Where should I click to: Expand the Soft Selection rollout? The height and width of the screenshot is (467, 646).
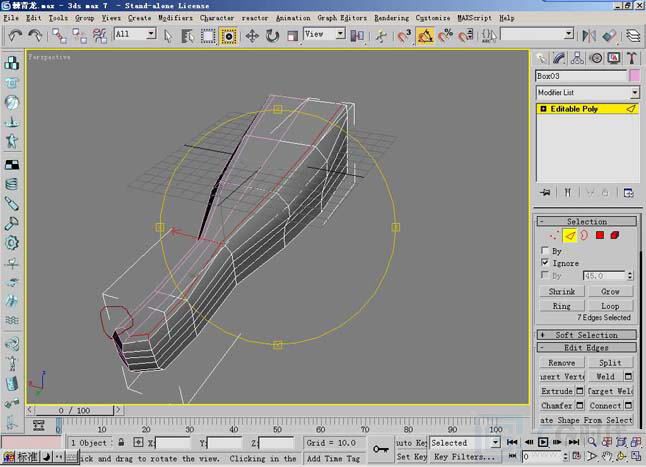(x=587, y=335)
